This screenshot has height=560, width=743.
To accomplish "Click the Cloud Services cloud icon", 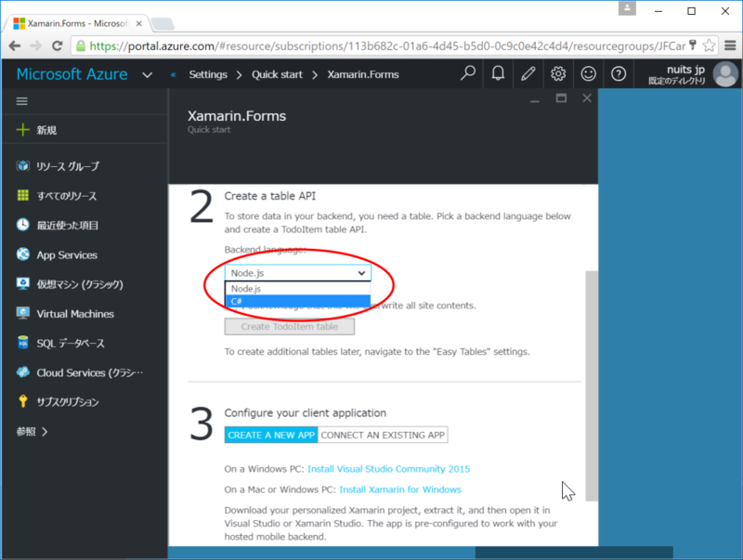I will (x=22, y=372).
